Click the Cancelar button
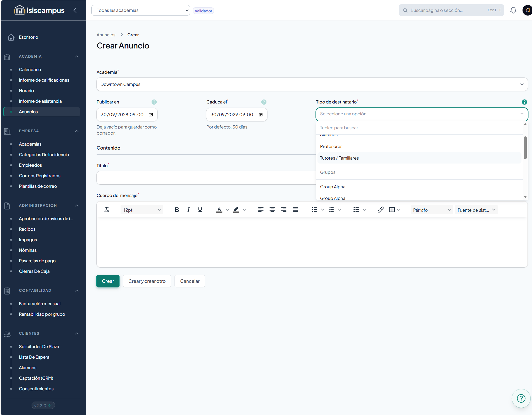The height and width of the screenshot is (415, 532). click(190, 281)
